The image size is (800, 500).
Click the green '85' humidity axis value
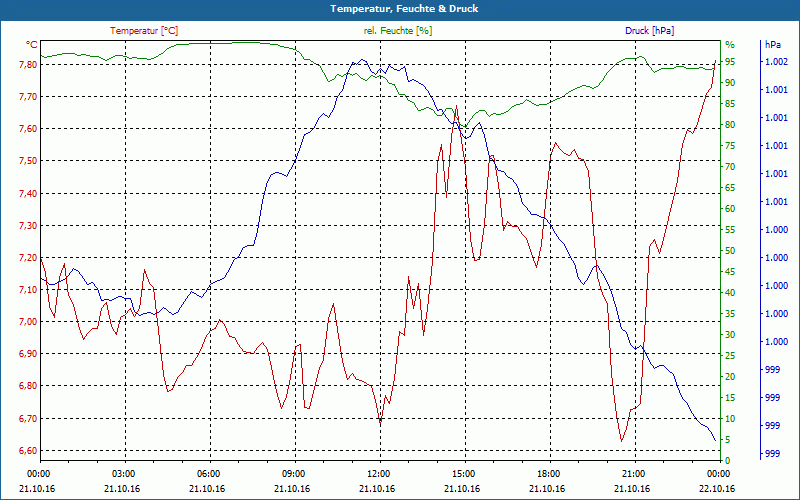click(730, 104)
